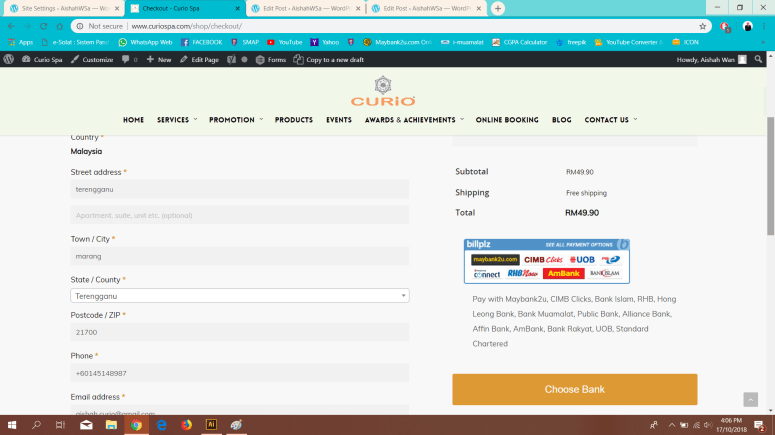The image size is (775, 435).
Task: Go to the PRODUCTS menu item
Action: click(294, 120)
